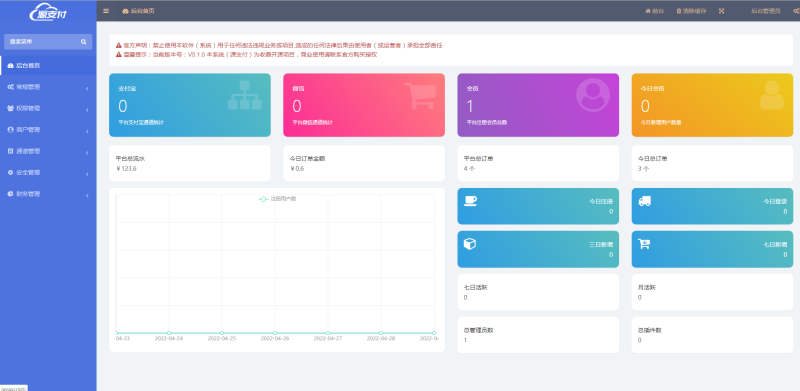Expand the 权限管理 sidebar menu
The height and width of the screenshot is (391, 800).
48,109
